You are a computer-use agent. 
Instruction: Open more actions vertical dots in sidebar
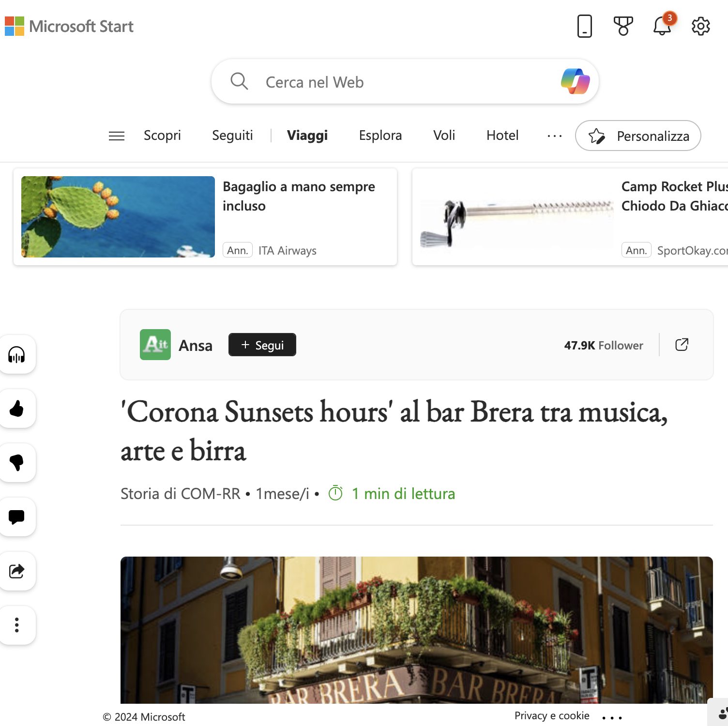(x=17, y=625)
